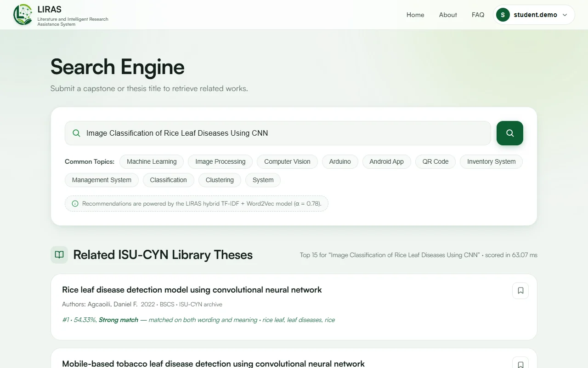Select the Inventory System topic chip
This screenshot has width=588, height=368.
[491, 161]
